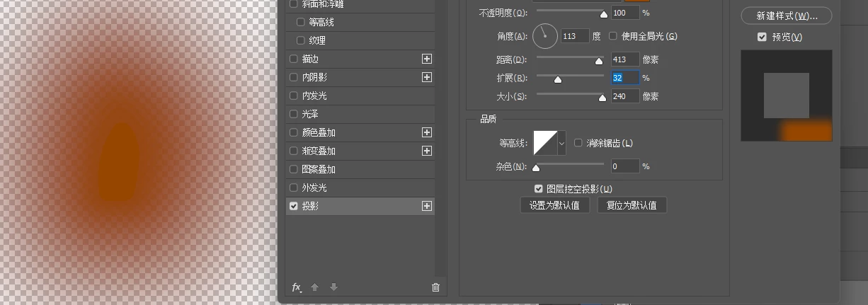Image resolution: width=868 pixels, height=305 pixels.
Task: Select the 光泽 style row label
Action: (310, 114)
